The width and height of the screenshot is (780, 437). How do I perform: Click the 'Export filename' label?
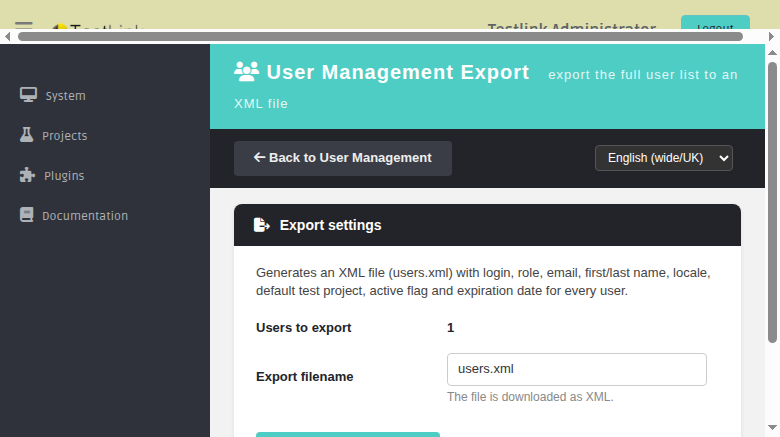304,377
